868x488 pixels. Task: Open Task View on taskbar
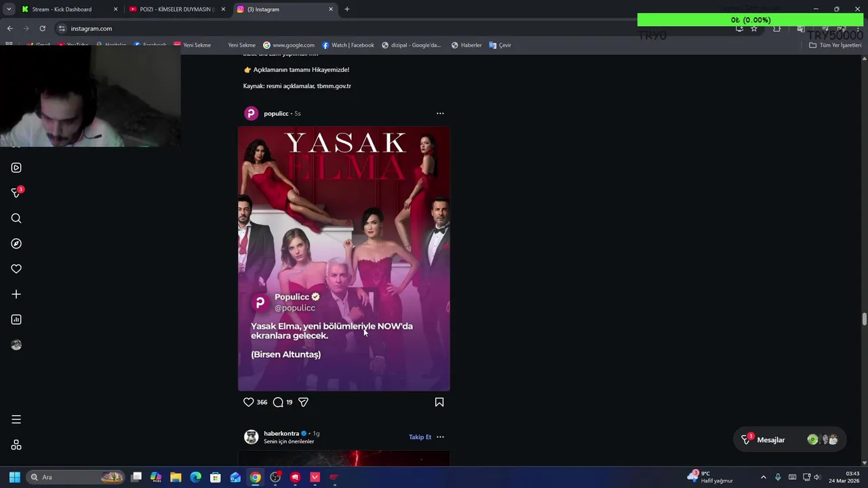136,477
